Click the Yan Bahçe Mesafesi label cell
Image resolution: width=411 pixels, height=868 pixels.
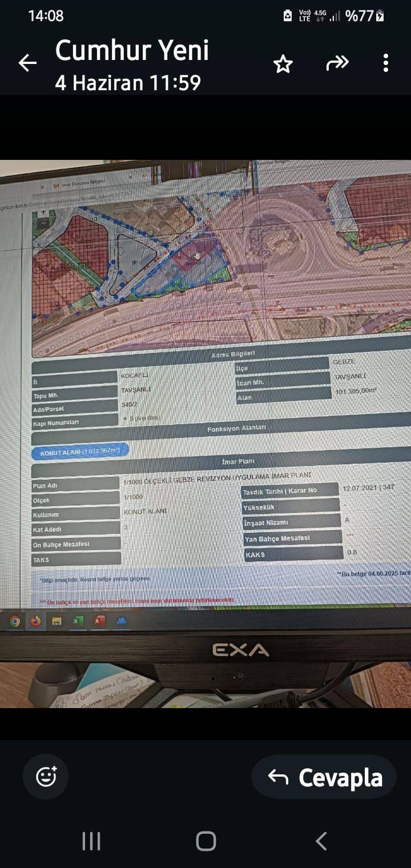coord(292,538)
